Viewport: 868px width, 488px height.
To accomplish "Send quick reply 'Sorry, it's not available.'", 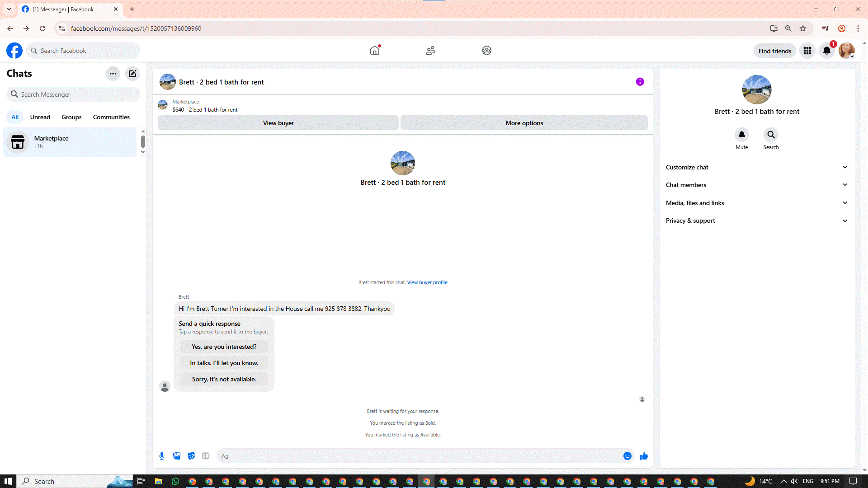I will [x=224, y=379].
